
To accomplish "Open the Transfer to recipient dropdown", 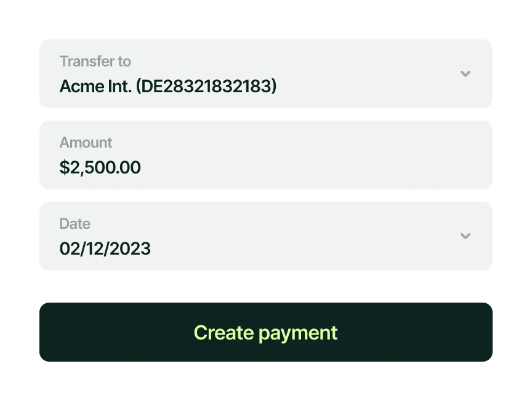I will 265,74.
